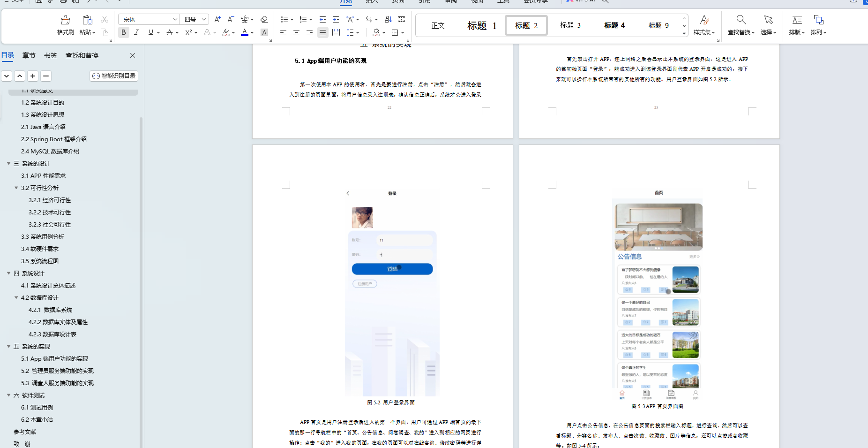Click the numbered list icon
868x448 pixels.
point(303,19)
